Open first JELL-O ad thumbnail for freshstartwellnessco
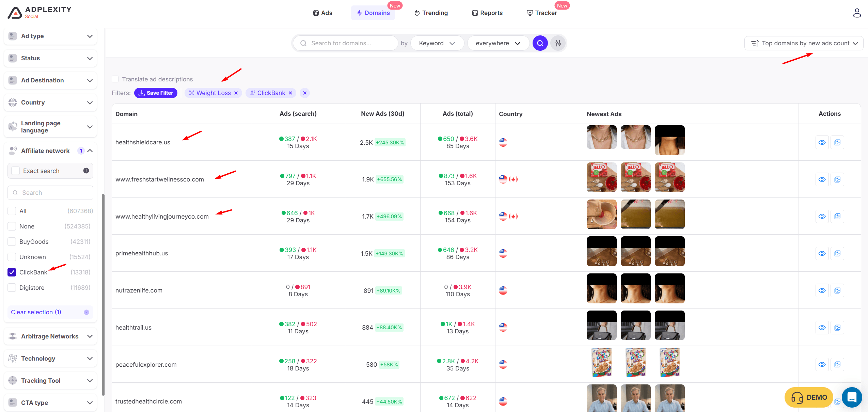 click(x=601, y=177)
